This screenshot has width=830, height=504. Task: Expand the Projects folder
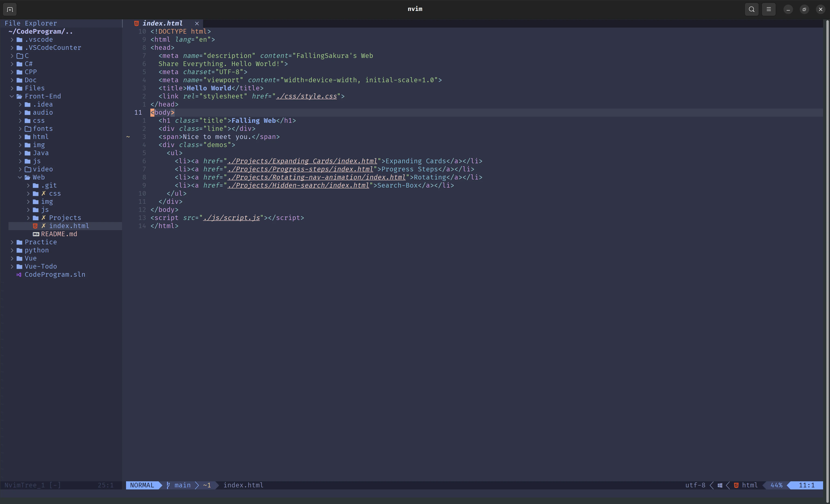28,218
